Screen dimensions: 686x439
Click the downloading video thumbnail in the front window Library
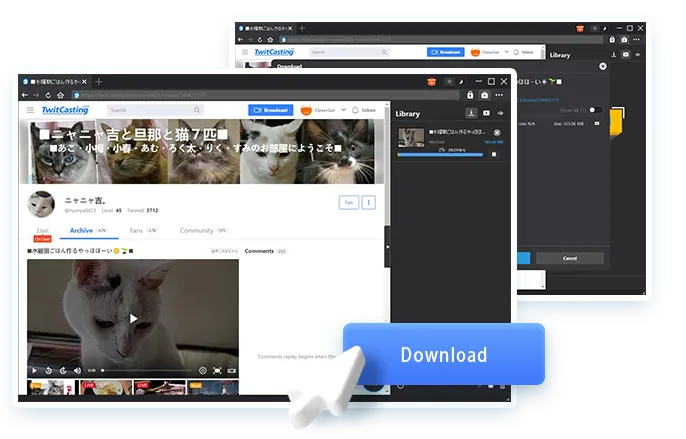pos(411,137)
